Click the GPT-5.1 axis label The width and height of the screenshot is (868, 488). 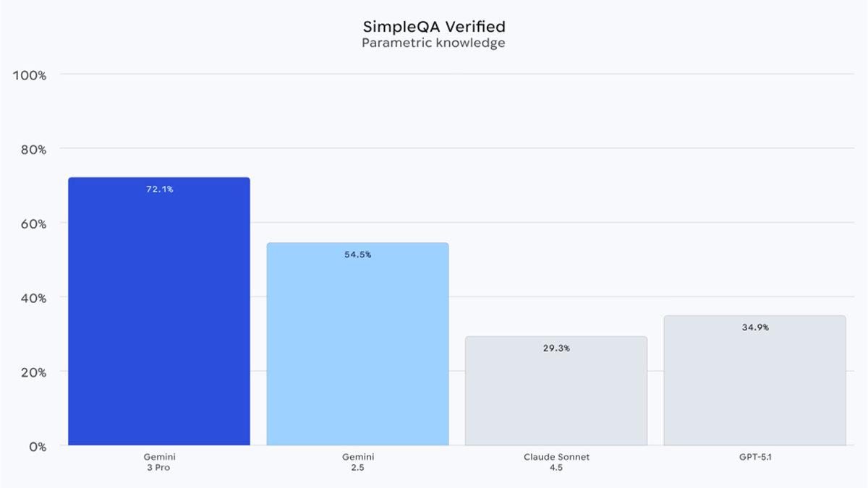click(754, 457)
